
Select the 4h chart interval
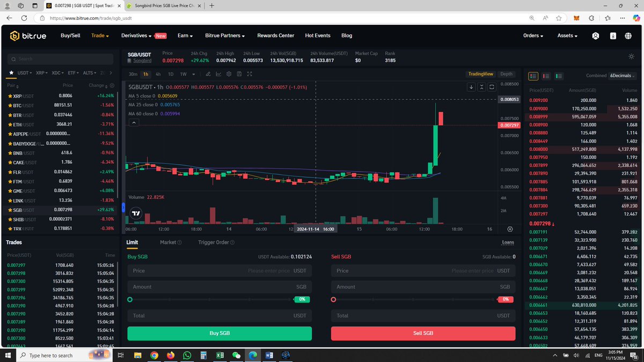pyautogui.click(x=158, y=74)
